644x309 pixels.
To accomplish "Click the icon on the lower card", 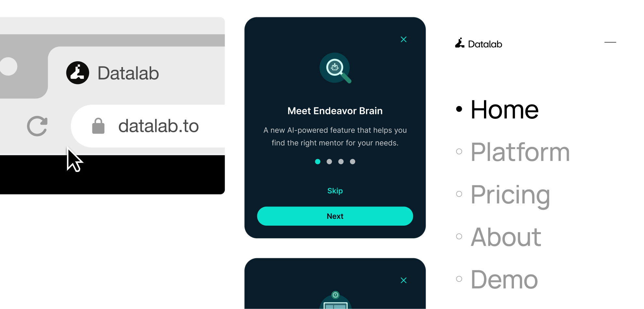I will (335, 300).
